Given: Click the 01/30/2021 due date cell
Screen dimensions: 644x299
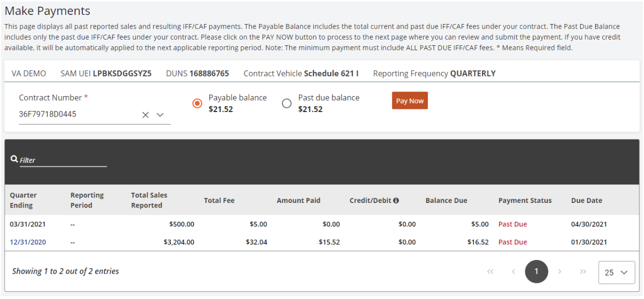Looking at the screenshot, I should tap(589, 242).
